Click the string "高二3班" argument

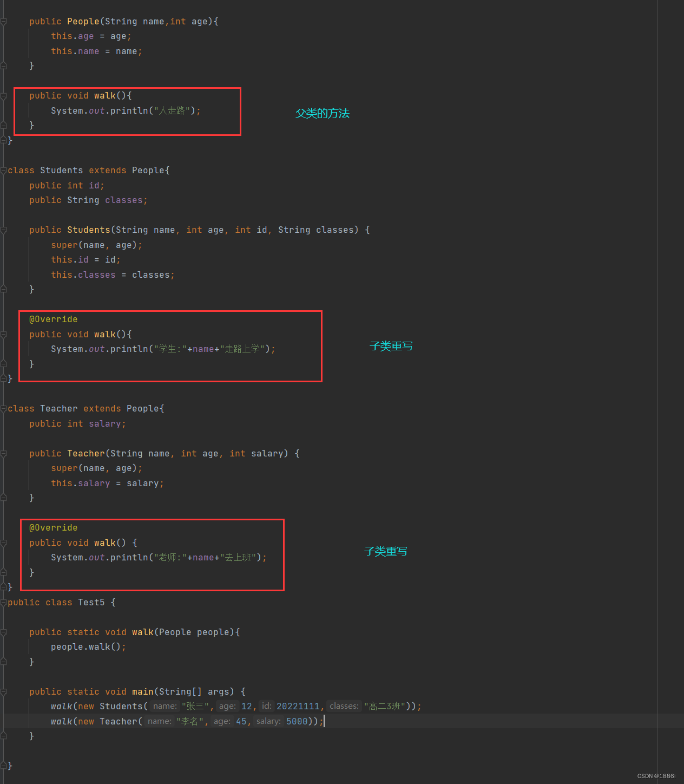click(x=385, y=707)
